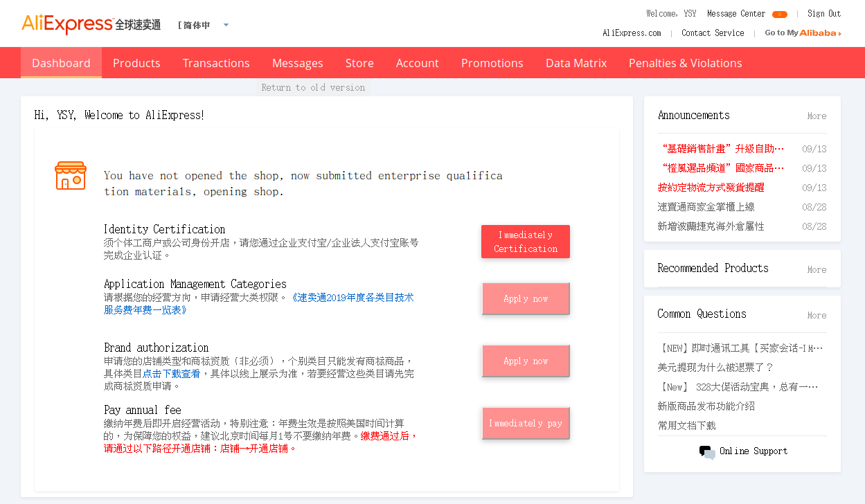
Task: Open the Store menu
Action: [359, 63]
